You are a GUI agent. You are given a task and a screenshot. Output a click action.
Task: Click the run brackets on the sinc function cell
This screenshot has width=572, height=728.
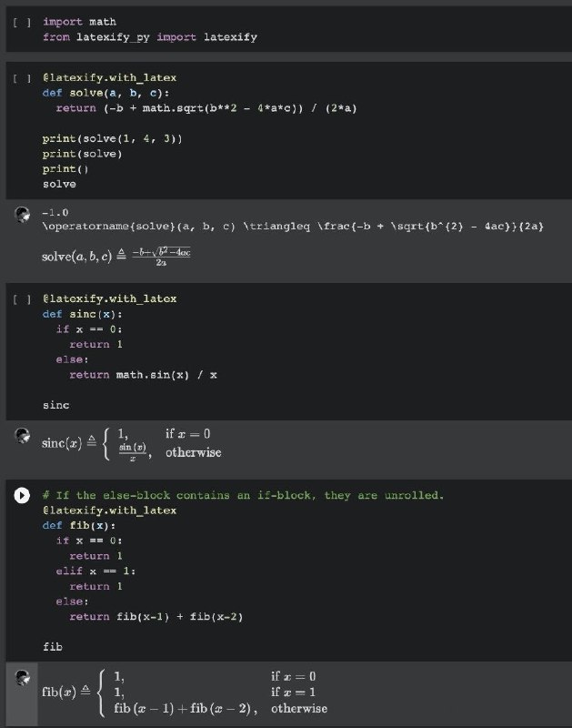(21, 298)
